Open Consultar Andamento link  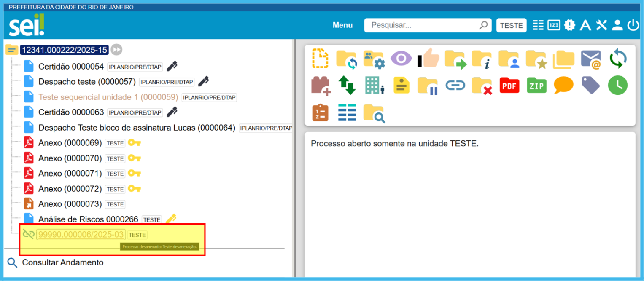click(x=62, y=262)
